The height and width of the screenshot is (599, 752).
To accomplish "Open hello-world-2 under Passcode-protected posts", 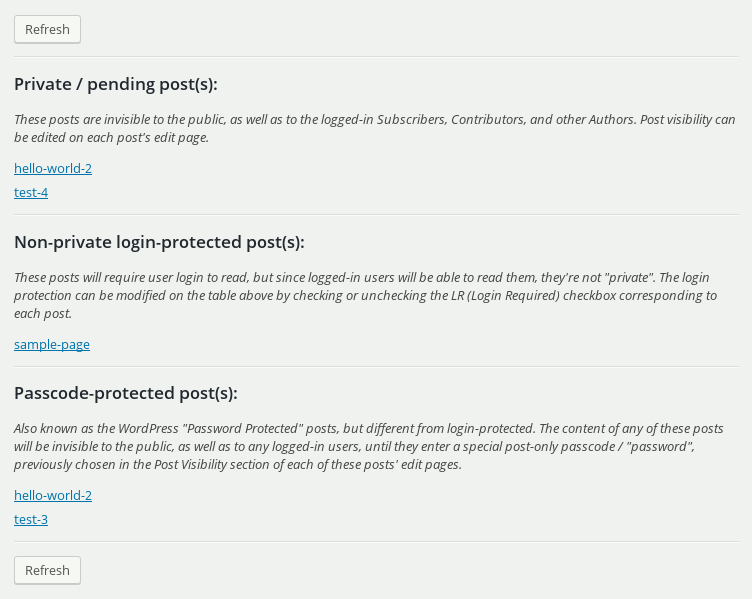I will pyautogui.click(x=53, y=495).
